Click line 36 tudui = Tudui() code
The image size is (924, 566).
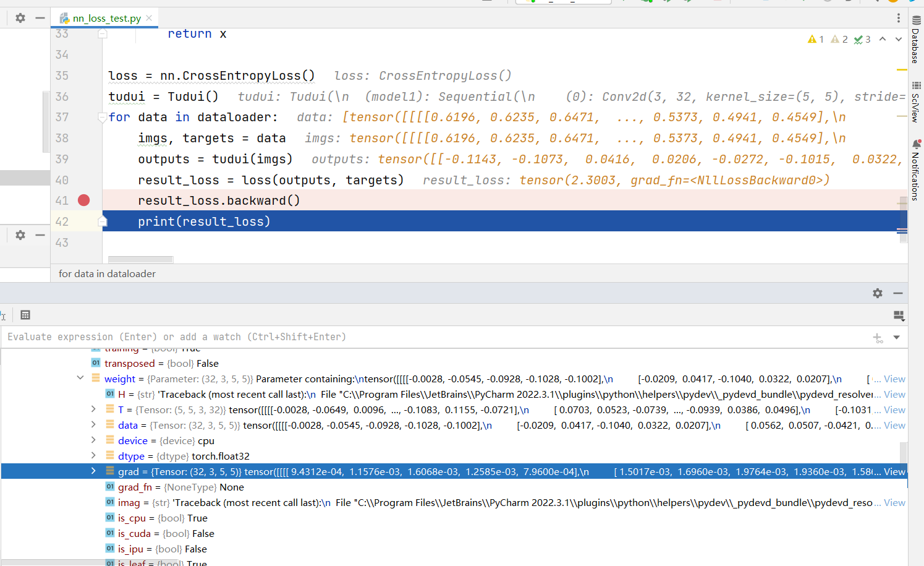pyautogui.click(x=163, y=96)
